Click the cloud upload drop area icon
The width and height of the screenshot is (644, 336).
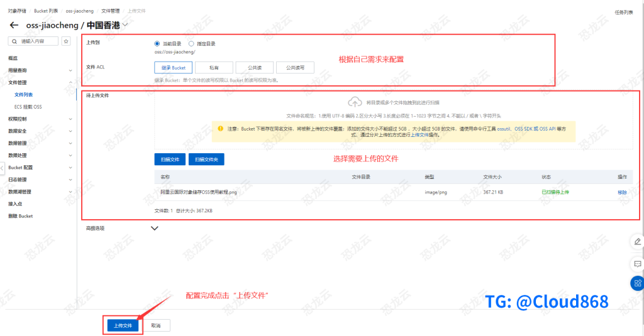point(355,102)
